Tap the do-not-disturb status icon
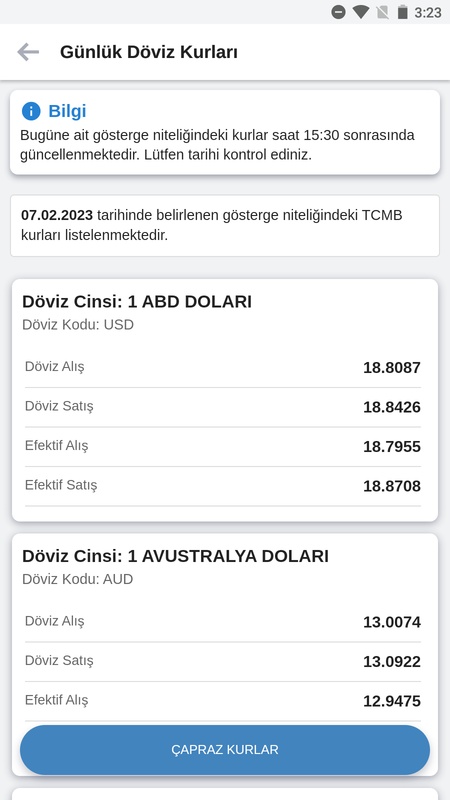The image size is (450, 800). 338,12
